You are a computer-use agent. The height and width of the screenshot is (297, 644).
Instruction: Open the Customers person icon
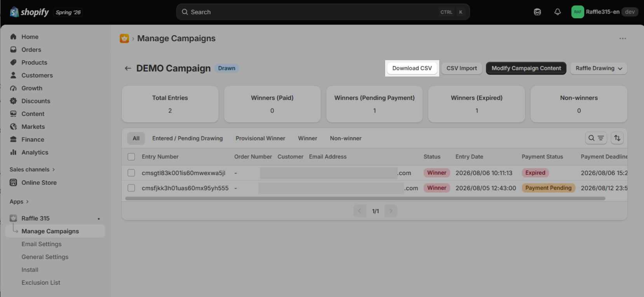click(x=14, y=75)
